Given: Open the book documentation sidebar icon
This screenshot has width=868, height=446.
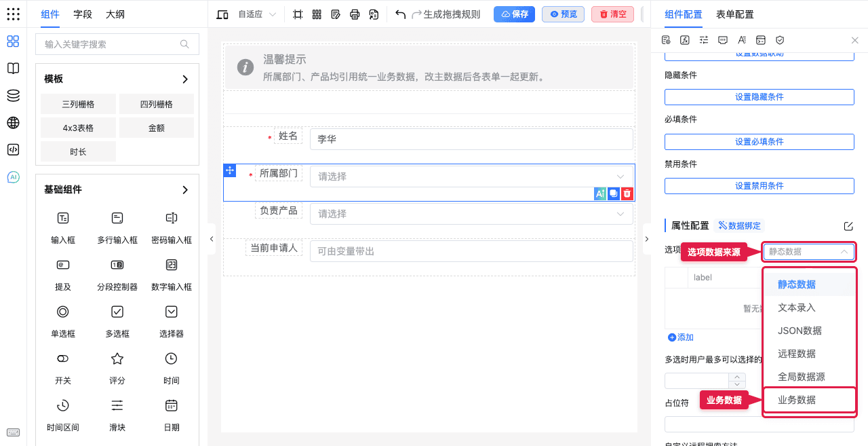Looking at the screenshot, I should click(x=13, y=69).
